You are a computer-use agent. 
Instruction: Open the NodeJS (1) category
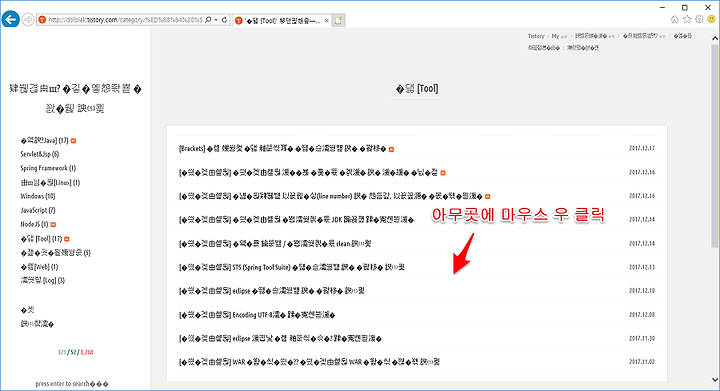(x=34, y=224)
